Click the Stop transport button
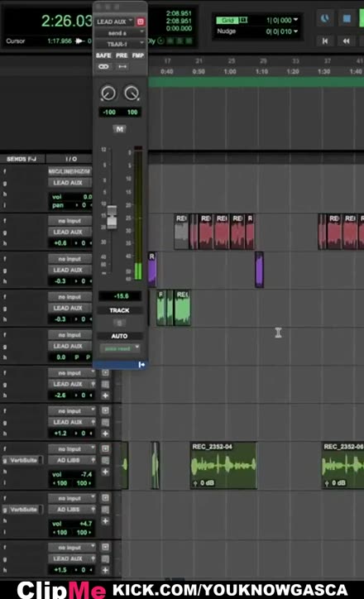Viewport: 364px width, 599px height. (346, 19)
